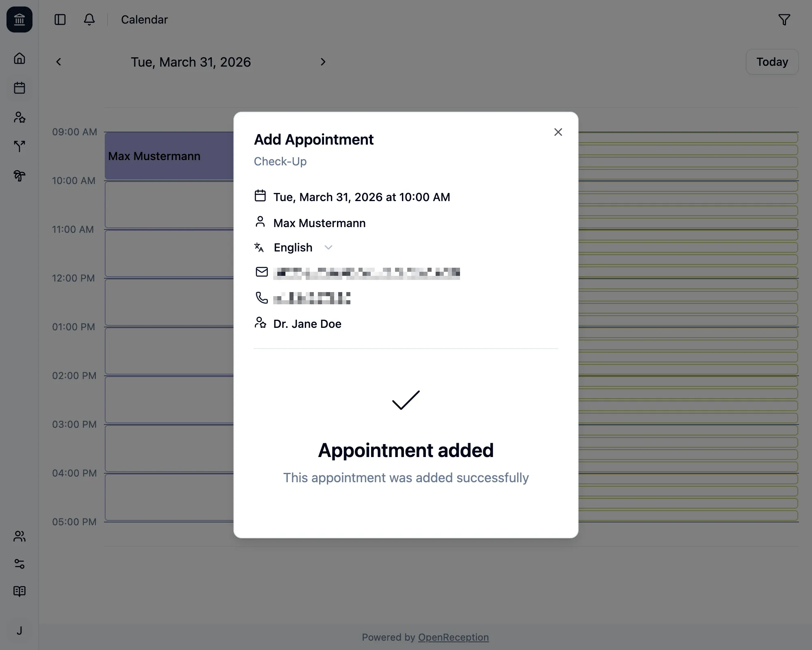Expand the English language dropdown
812x650 pixels.
(x=303, y=247)
